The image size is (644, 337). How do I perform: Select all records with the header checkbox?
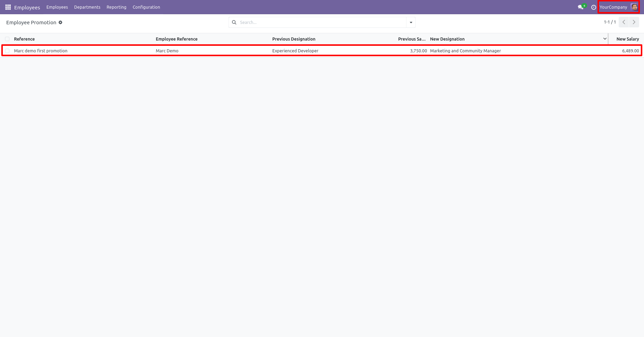click(x=7, y=39)
